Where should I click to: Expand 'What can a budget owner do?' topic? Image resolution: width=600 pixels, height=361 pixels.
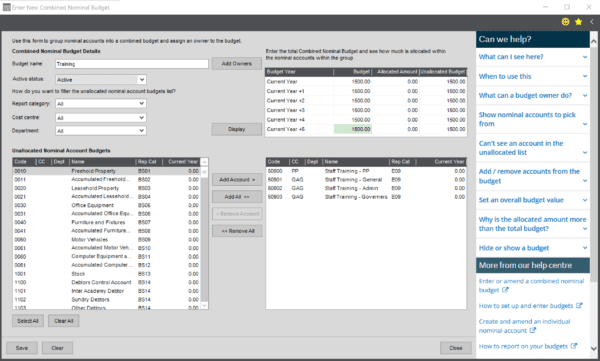tap(533, 95)
